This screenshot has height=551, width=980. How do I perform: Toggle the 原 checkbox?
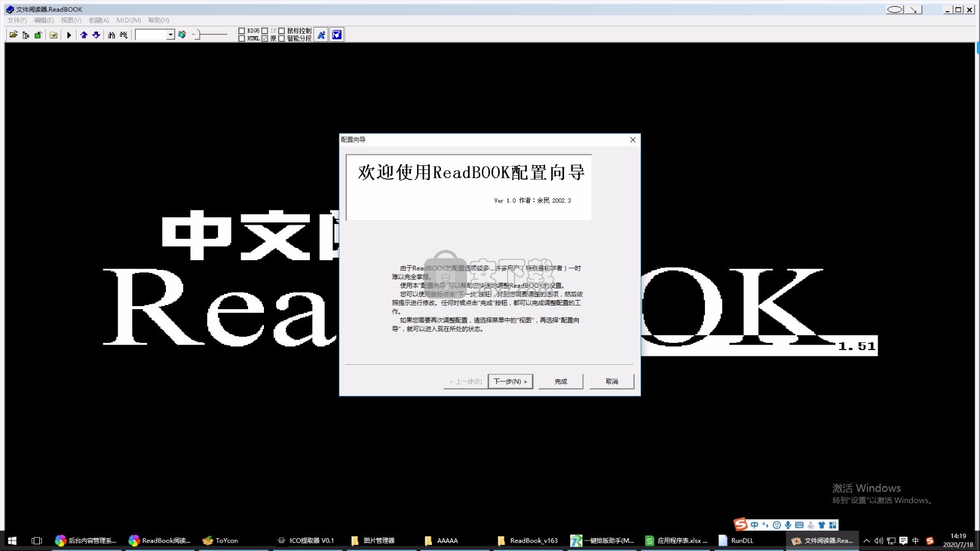pyautogui.click(x=265, y=39)
